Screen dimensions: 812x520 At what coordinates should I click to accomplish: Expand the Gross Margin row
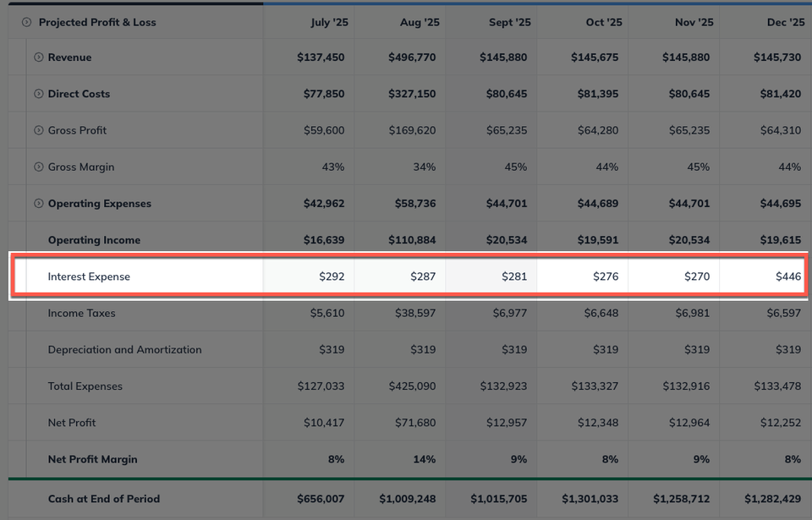[38, 167]
